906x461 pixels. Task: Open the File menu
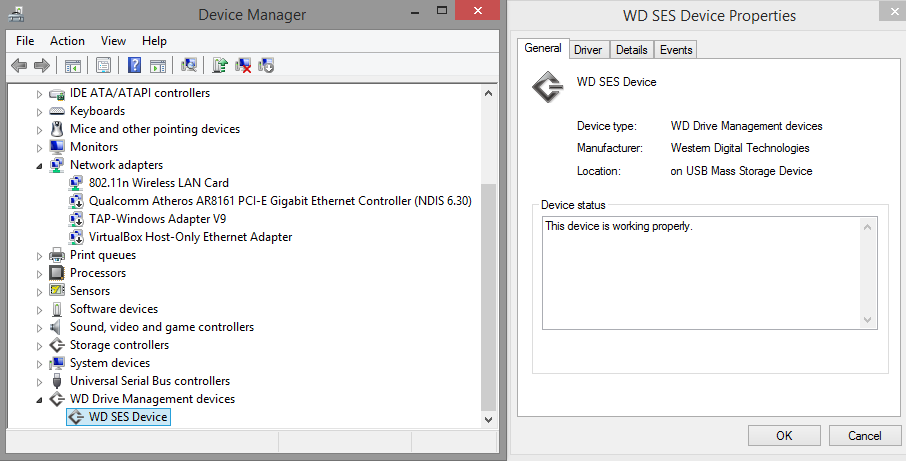[x=25, y=41]
